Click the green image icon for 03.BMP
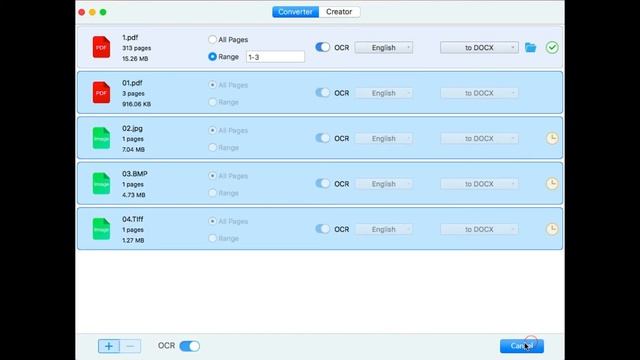This screenshot has height=360, width=640. pos(101,183)
